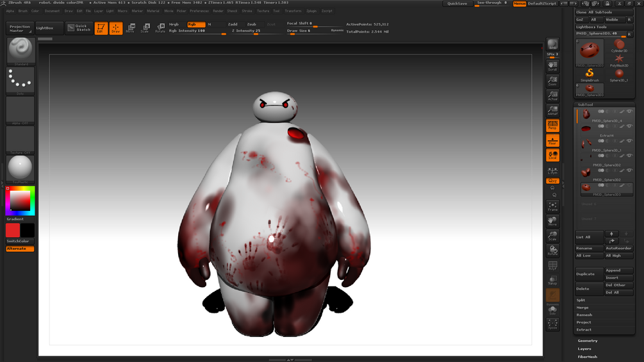Screen dimensions: 644x362
Task: Toggle Local symmetry button
Action: 552,155
